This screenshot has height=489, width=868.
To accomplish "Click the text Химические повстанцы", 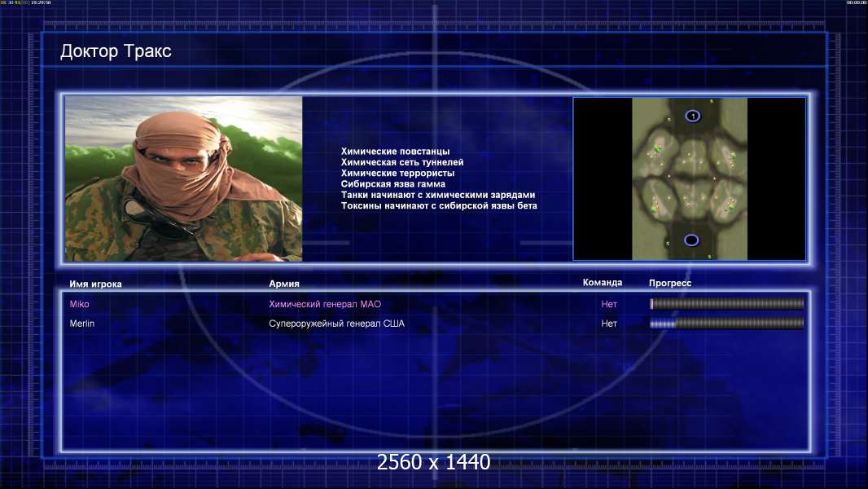I will click(x=395, y=152).
